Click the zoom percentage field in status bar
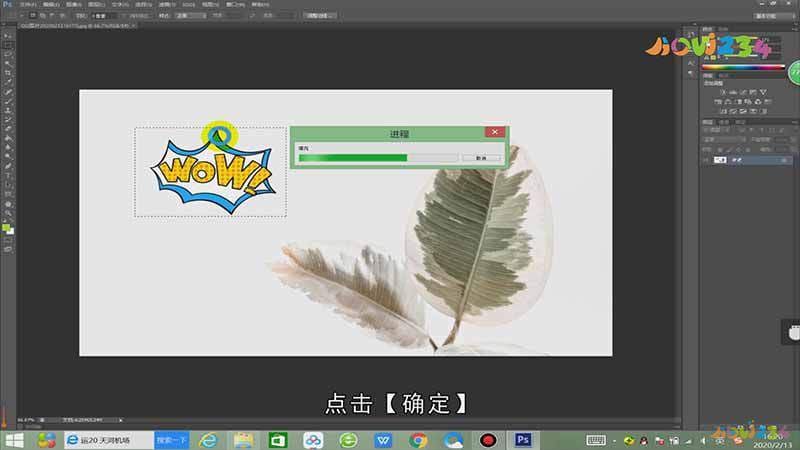The height and width of the screenshot is (450, 800). (x=26, y=420)
